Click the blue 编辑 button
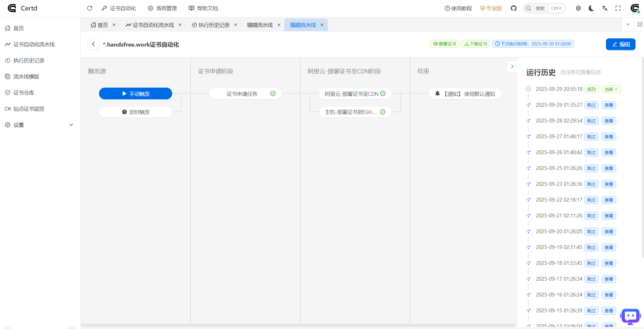The image size is (644, 329). (620, 44)
